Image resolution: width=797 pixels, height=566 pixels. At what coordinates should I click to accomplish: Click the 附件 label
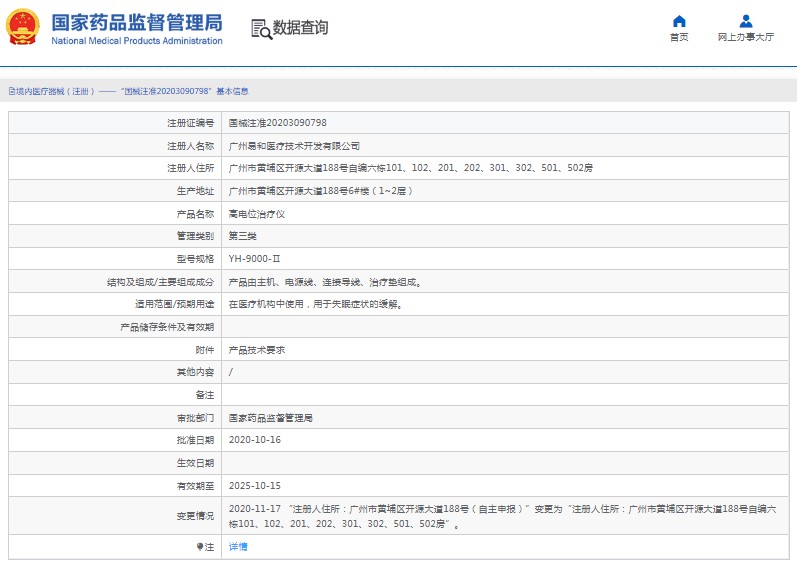pos(205,350)
